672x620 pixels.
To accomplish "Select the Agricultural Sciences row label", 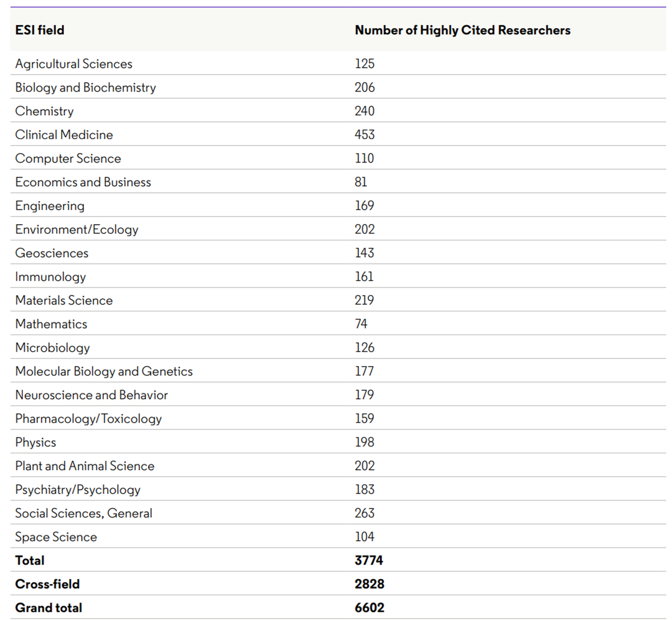I will 73,63.
